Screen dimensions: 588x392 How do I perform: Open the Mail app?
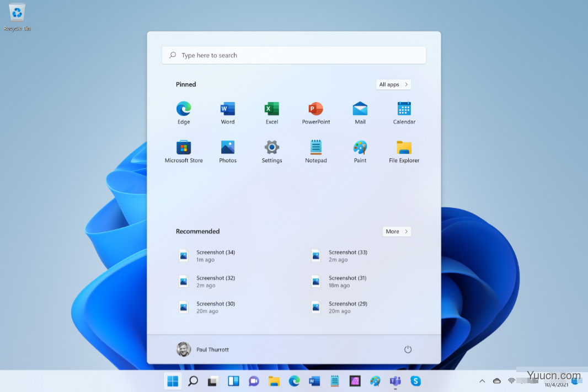[360, 112]
